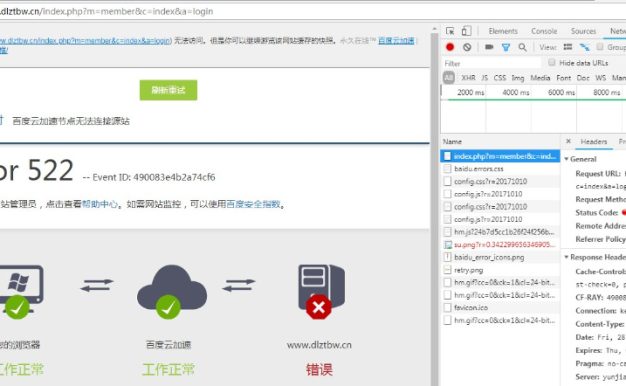Filter requests by JS type
The width and height of the screenshot is (626, 386).
(x=484, y=78)
